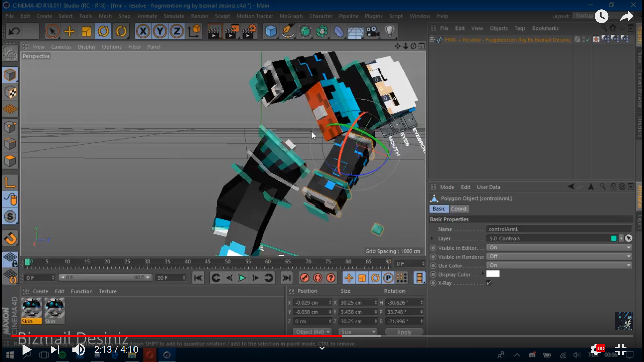Open Windows Start menu
The width and height of the screenshot is (644, 362).
coord(10,355)
